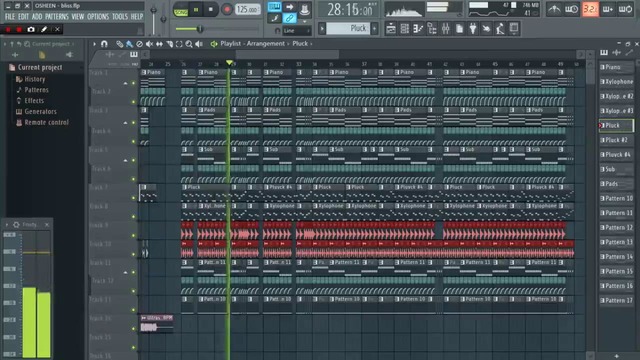Open pattern selector arrow left of Pluck

322,29
